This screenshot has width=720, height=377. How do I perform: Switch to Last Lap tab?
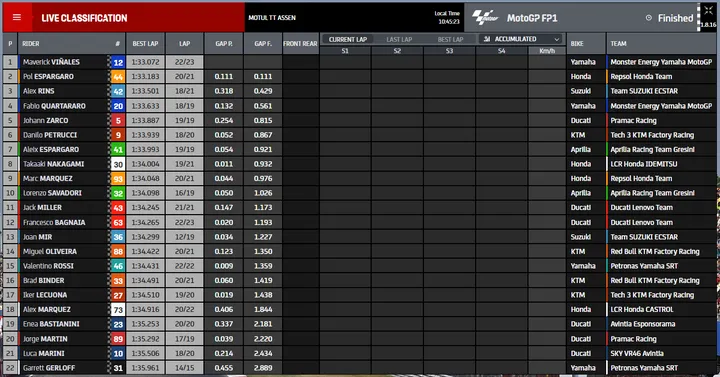point(399,39)
